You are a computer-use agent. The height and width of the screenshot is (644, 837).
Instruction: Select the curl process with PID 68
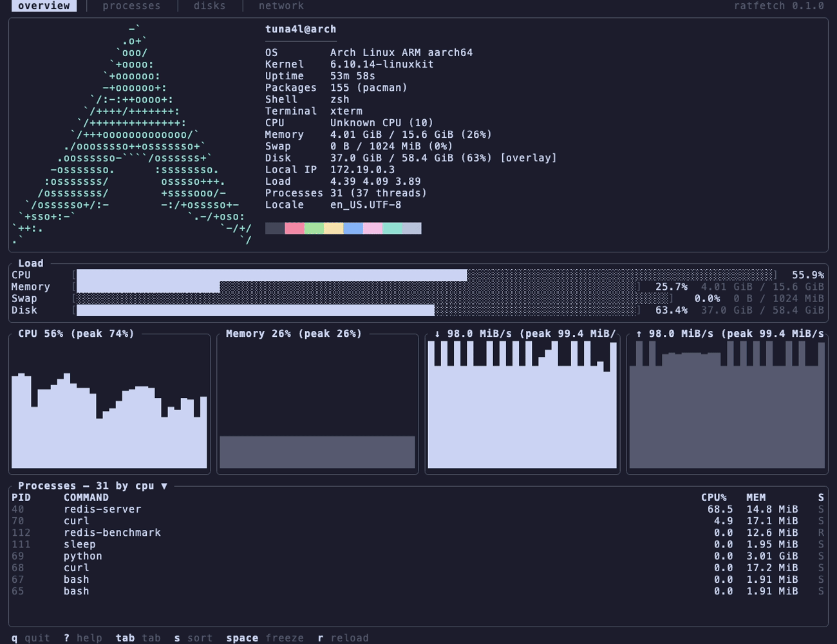click(x=418, y=568)
